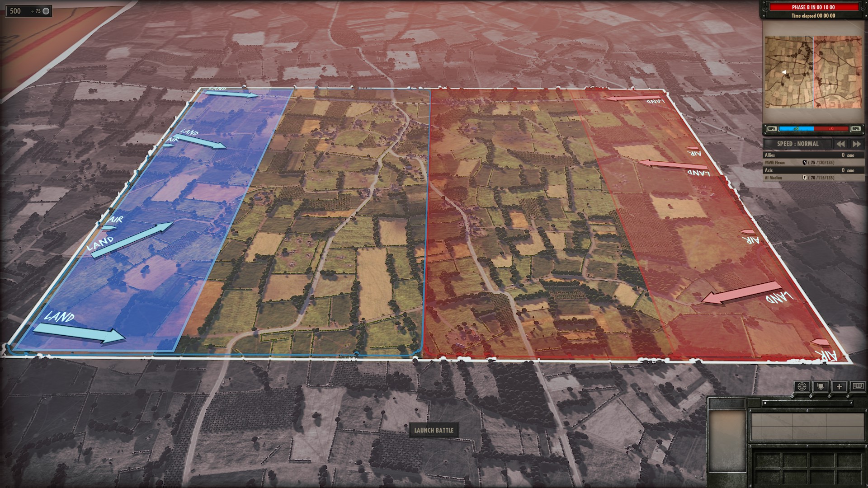Screen dimensions: 868x488
Task: Click the 75/120/135 income values
Action: [x=821, y=163]
